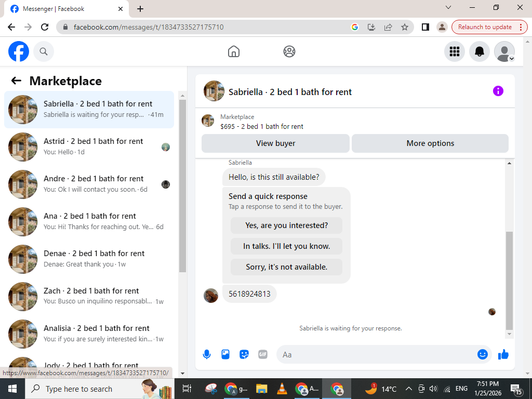
Task: Click the chat messages scrollbar thumb
Action: (509, 281)
